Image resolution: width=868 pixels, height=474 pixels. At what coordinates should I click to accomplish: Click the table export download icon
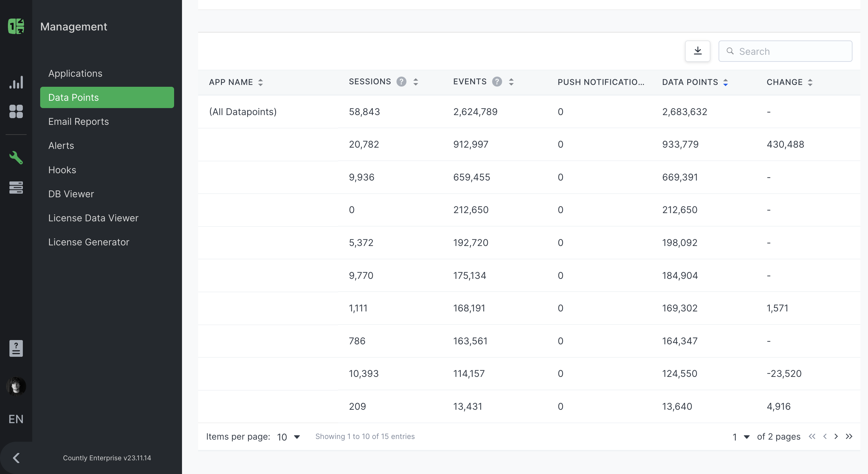click(x=698, y=51)
